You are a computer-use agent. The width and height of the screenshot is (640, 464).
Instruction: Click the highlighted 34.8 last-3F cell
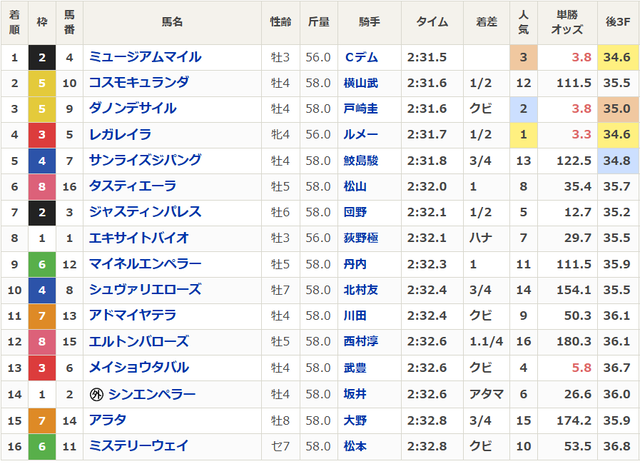[x=615, y=160]
